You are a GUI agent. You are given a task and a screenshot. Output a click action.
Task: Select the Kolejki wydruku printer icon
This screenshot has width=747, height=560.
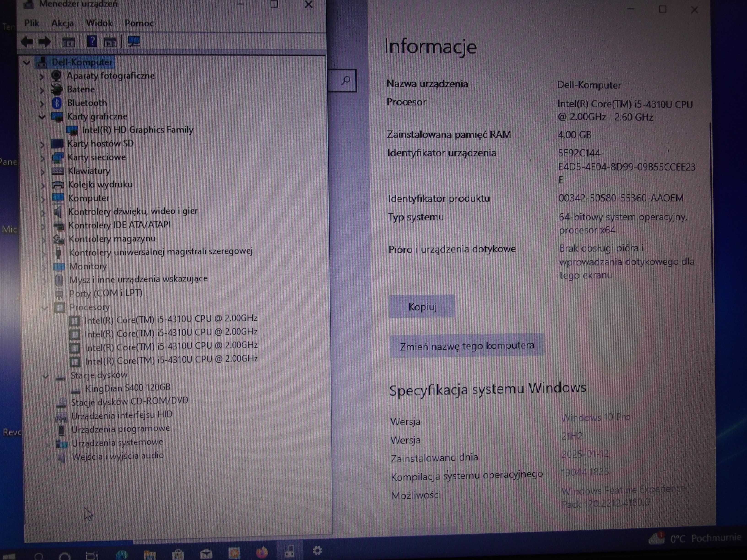click(58, 185)
